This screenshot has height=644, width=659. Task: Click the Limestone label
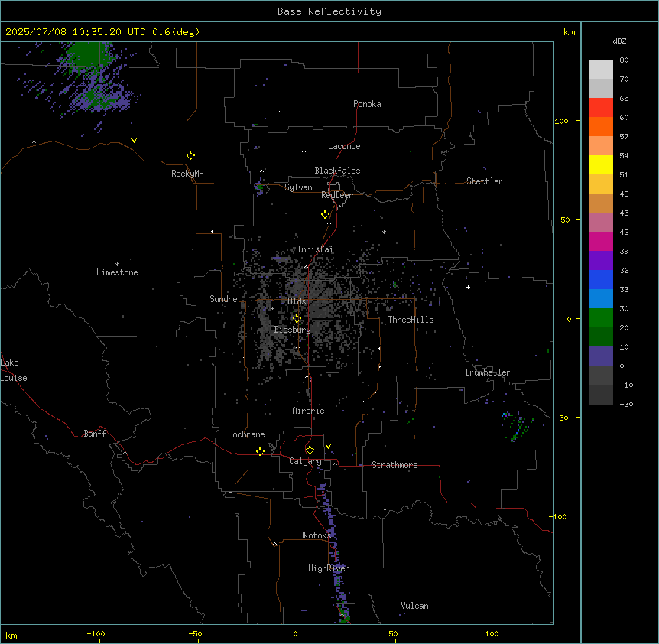click(117, 272)
